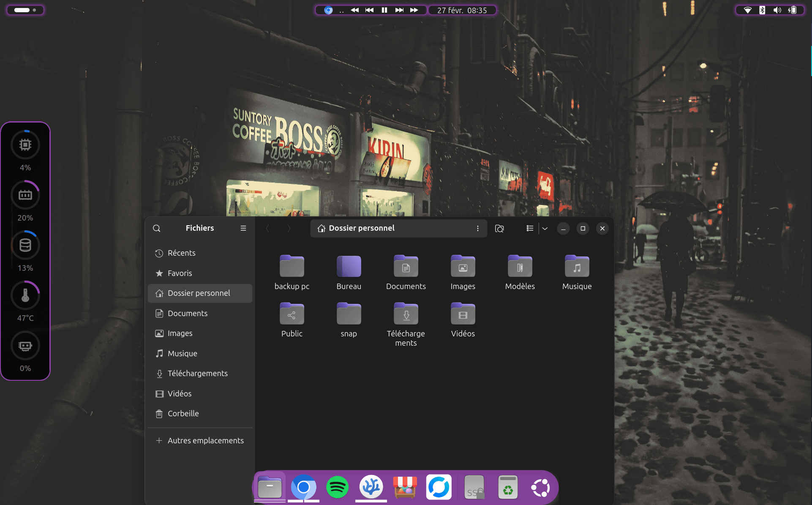This screenshot has height=505, width=812.
Task: Open the app store from the dock
Action: point(405,487)
